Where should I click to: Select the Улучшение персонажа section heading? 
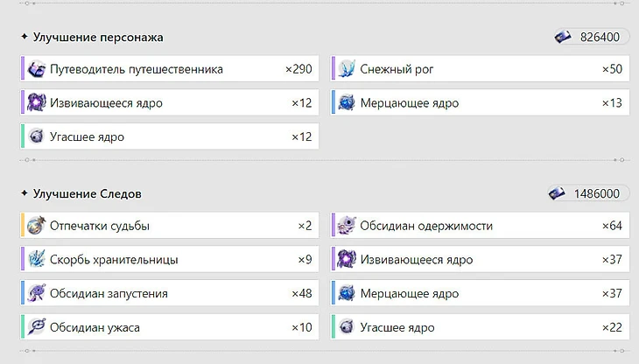98,38
